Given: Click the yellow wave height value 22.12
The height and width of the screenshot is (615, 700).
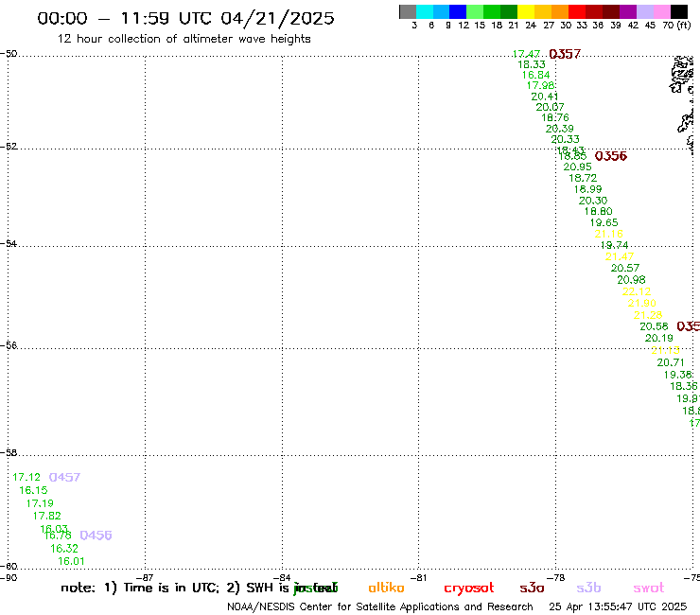Looking at the screenshot, I should (637, 291).
